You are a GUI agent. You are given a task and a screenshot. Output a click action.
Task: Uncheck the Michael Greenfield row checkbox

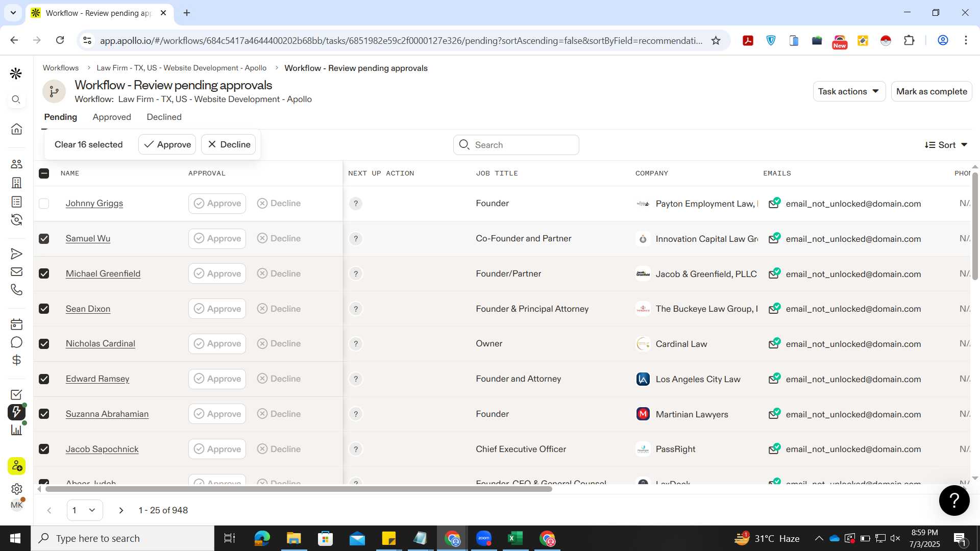click(x=44, y=273)
